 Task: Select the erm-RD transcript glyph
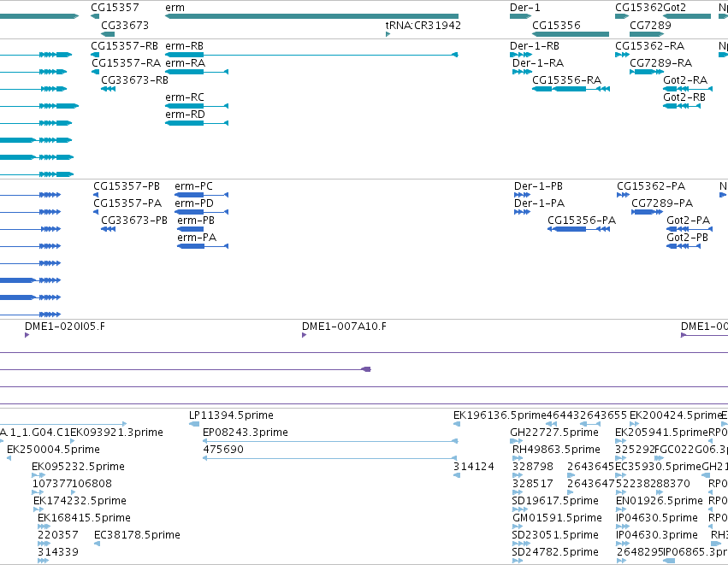pyautogui.click(x=197, y=123)
